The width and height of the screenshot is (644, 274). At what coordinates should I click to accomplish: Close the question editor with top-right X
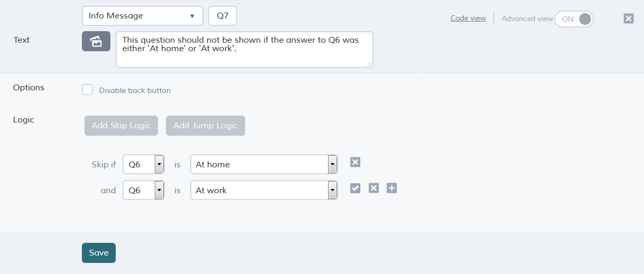(628, 18)
